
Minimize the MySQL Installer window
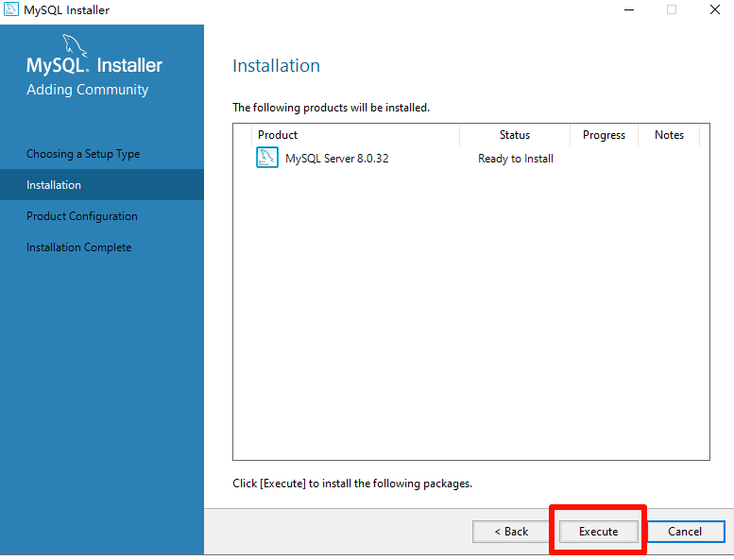point(629,9)
